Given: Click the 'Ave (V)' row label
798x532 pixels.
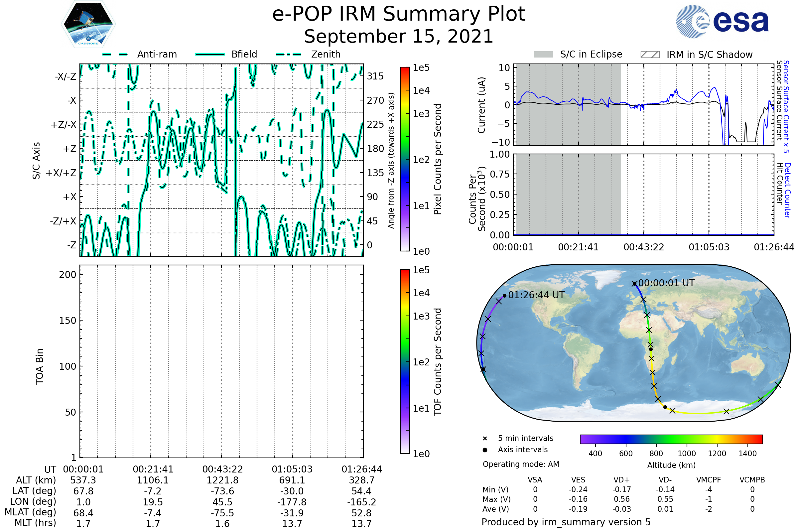Looking at the screenshot, I should click(x=496, y=509).
